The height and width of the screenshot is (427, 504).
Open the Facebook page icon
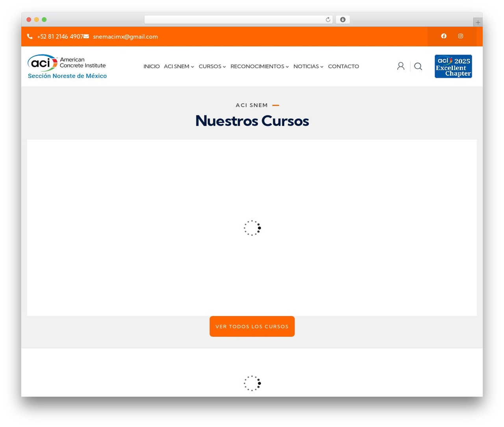444,36
